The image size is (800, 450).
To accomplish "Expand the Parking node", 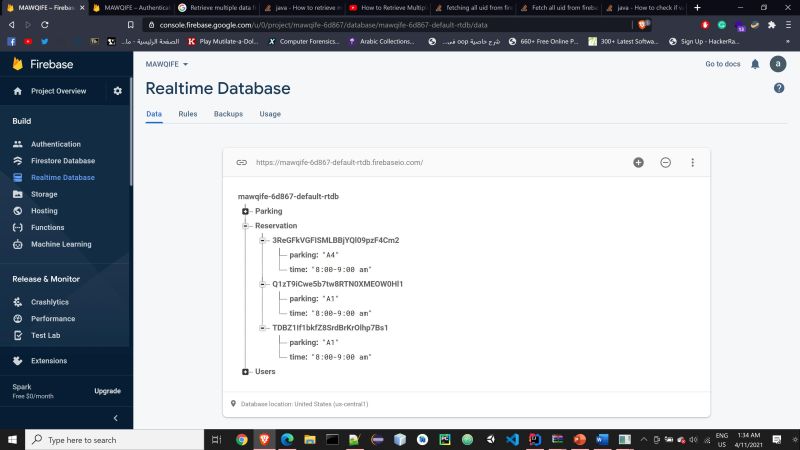I will [x=245, y=211].
